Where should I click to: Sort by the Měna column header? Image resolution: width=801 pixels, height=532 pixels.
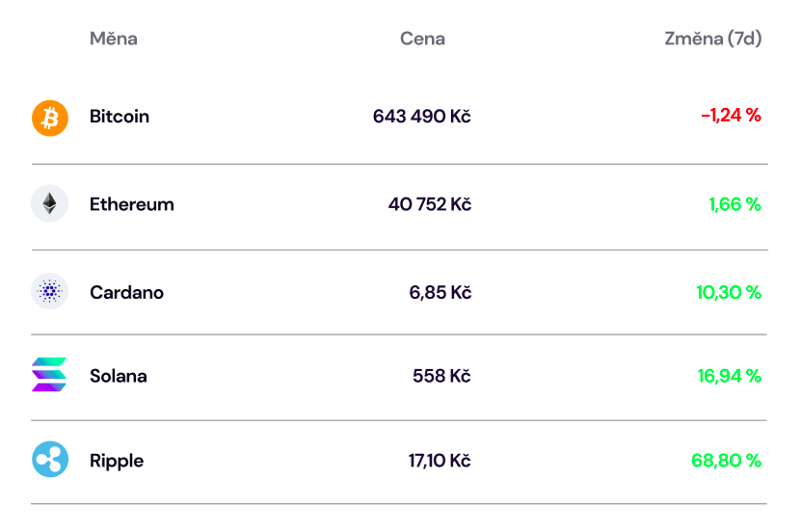pyautogui.click(x=114, y=39)
